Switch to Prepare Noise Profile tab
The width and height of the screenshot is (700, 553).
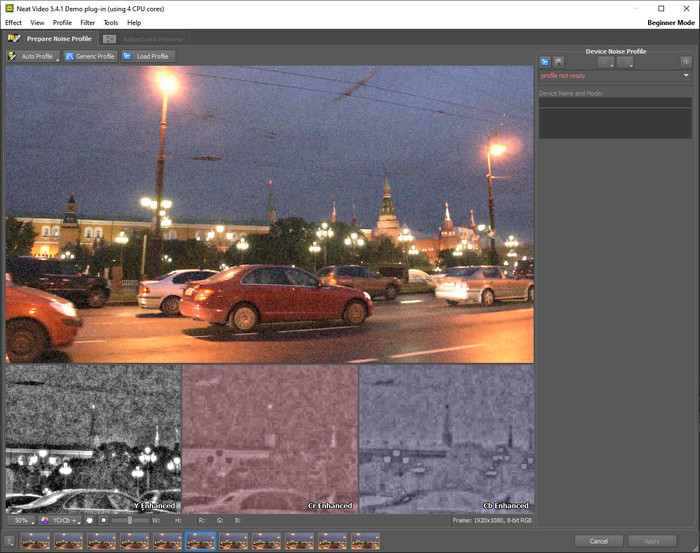[x=50, y=39]
